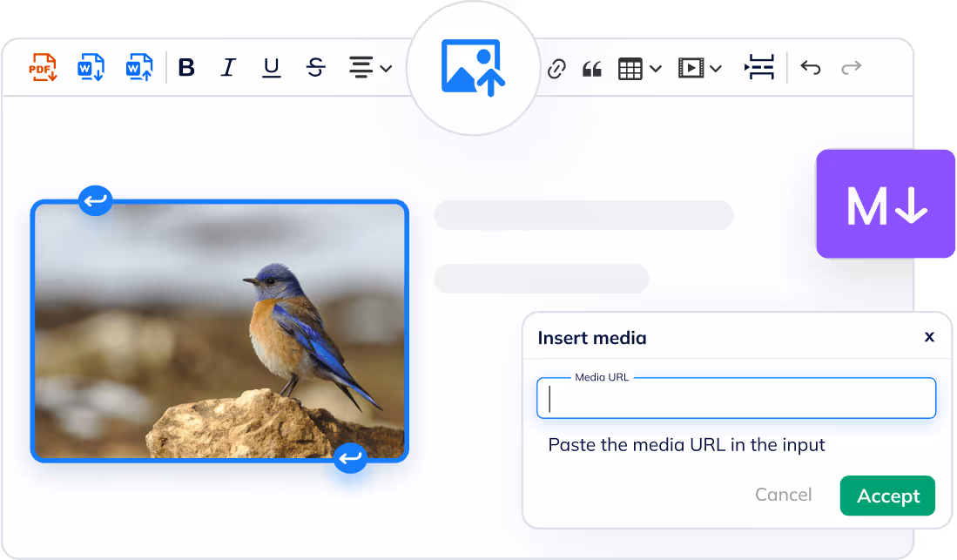Insert a page break
This screenshot has height=560, width=957.
click(x=759, y=68)
